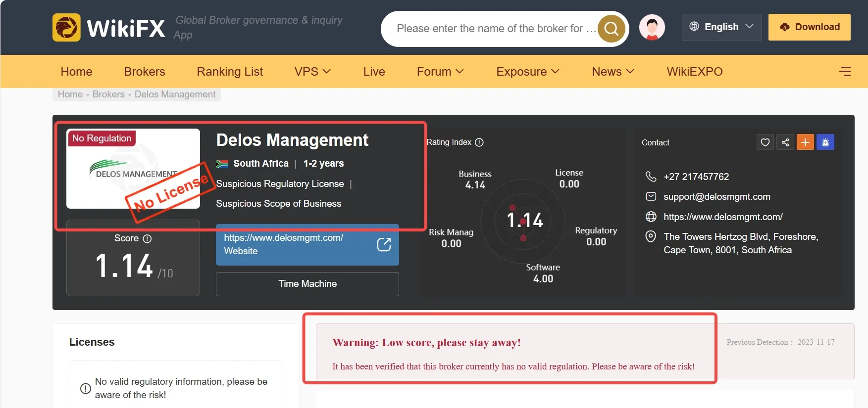
Task: Click the Suspicious Regulatory License tag
Action: click(280, 184)
